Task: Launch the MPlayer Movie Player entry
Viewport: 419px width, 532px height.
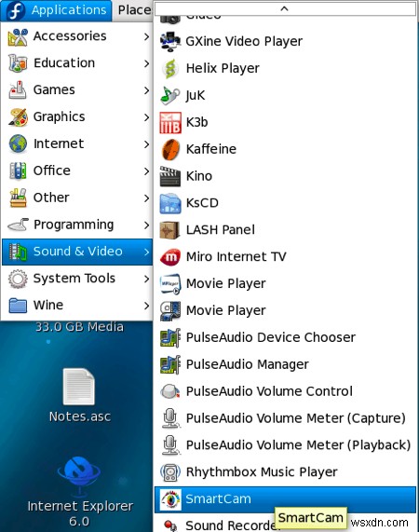Action: (285, 283)
